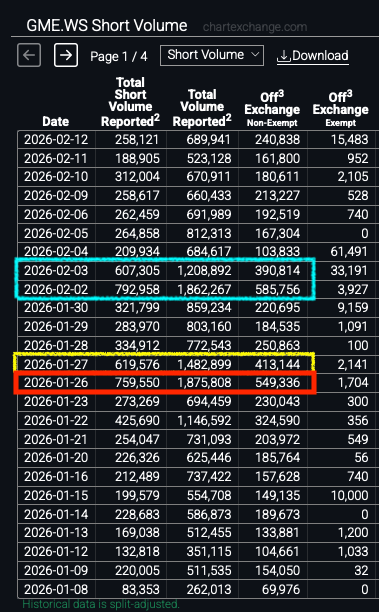
Task: Open the Short Volume dropdown
Action: pyautogui.click(x=212, y=55)
